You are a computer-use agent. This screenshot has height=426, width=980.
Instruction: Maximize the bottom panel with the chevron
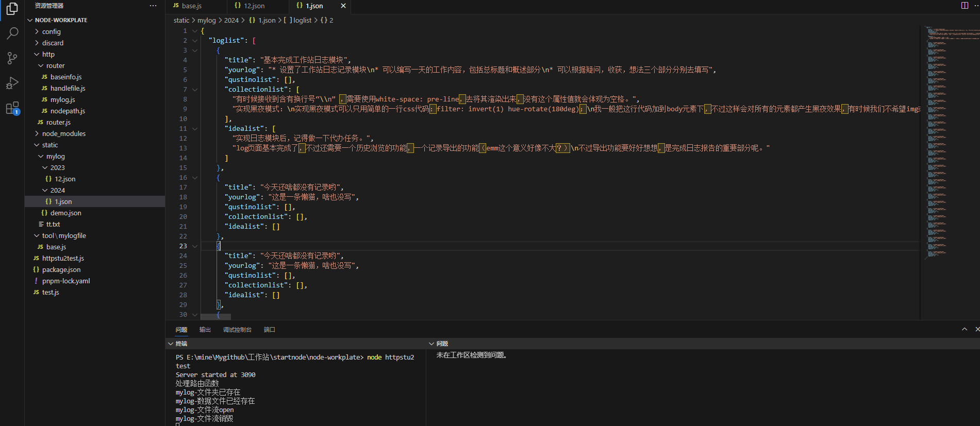[965, 329]
